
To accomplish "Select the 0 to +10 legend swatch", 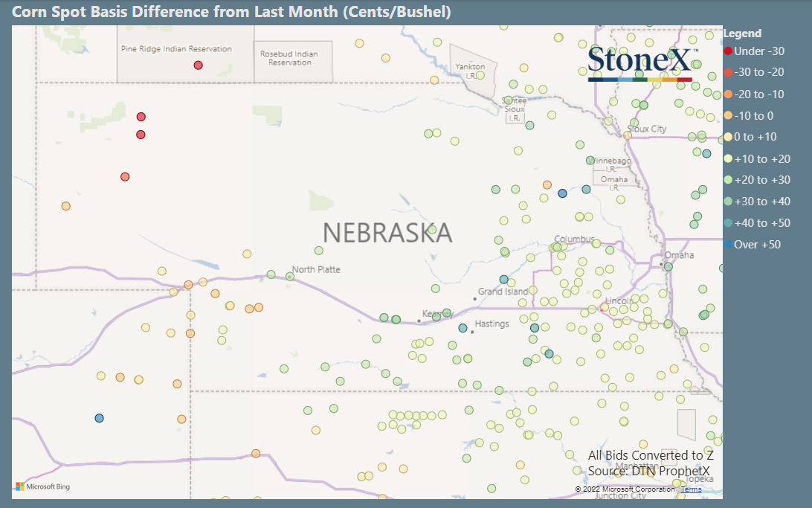I will (728, 137).
